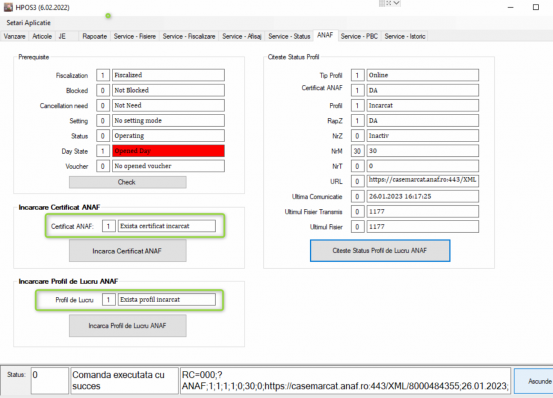Open the Rapoarte tab
553x398 pixels.
95,36
